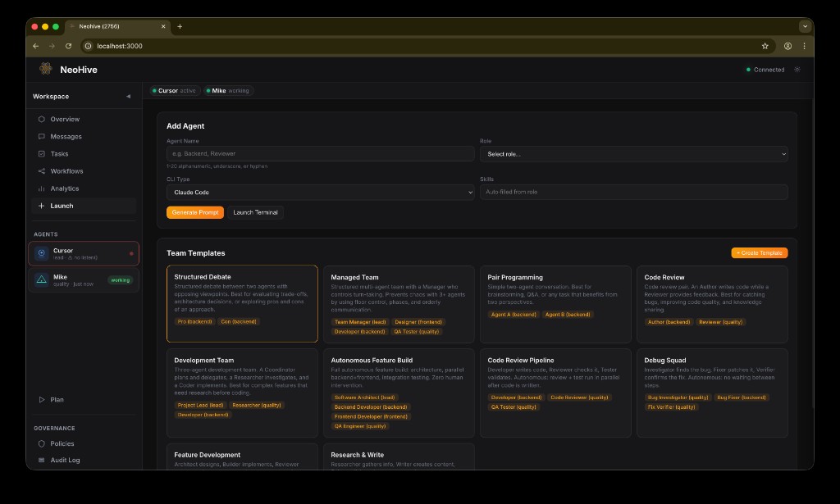Focus the Agent Name input field
The height and width of the screenshot is (504, 840).
[x=321, y=153]
